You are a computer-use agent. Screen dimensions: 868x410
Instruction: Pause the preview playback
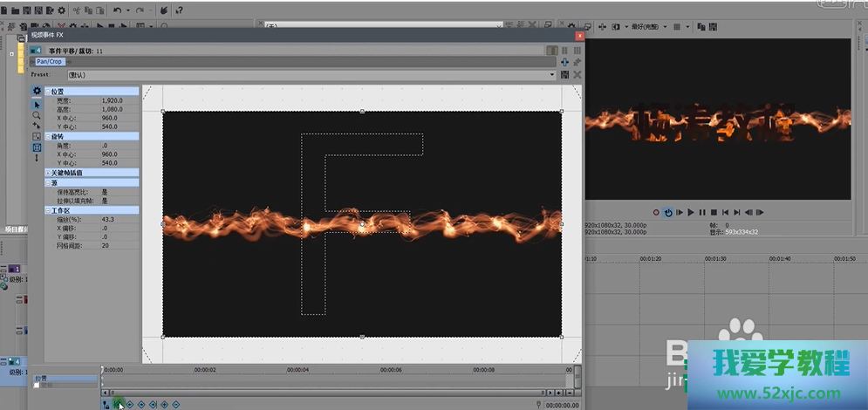[x=702, y=212]
